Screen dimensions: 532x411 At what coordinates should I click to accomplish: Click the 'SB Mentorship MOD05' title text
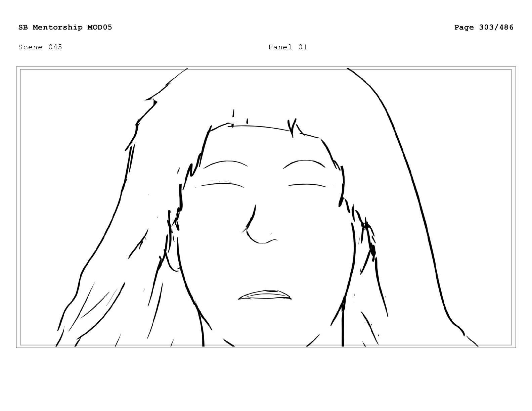65,27
